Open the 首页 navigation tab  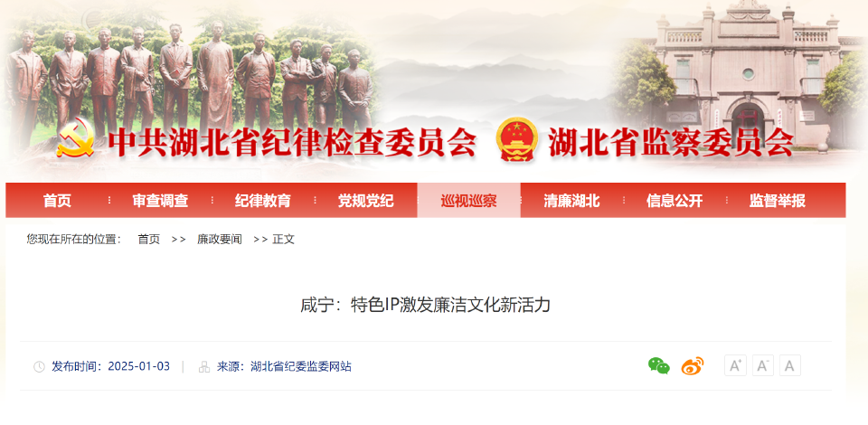click(58, 201)
